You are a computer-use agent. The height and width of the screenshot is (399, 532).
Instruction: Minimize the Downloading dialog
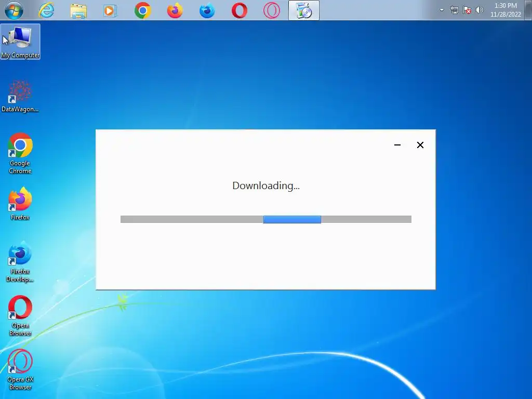pyautogui.click(x=397, y=145)
